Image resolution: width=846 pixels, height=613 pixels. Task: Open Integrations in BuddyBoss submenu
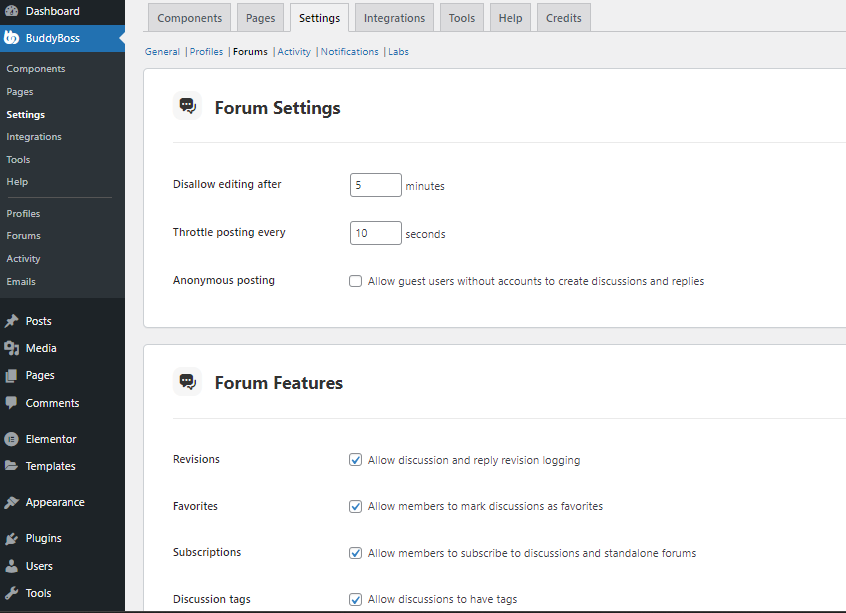34,137
